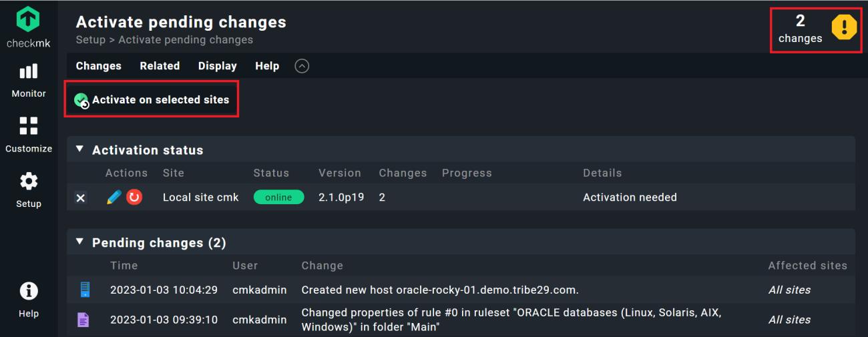This screenshot has width=868, height=337.
Task: Click the red activate icon for Local site cmk
Action: pos(134,198)
